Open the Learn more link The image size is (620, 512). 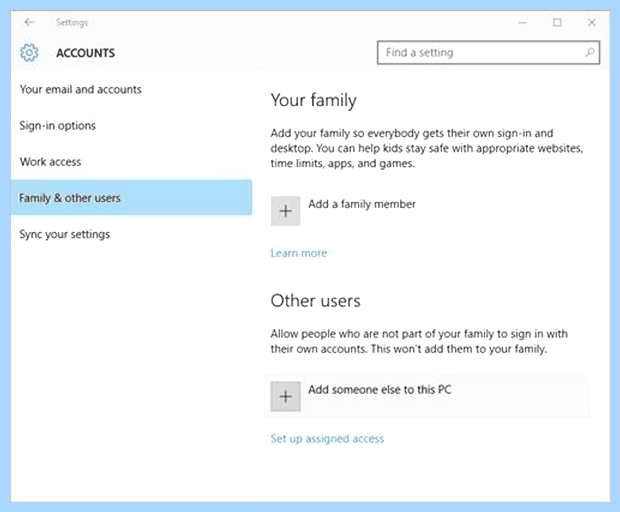click(299, 253)
